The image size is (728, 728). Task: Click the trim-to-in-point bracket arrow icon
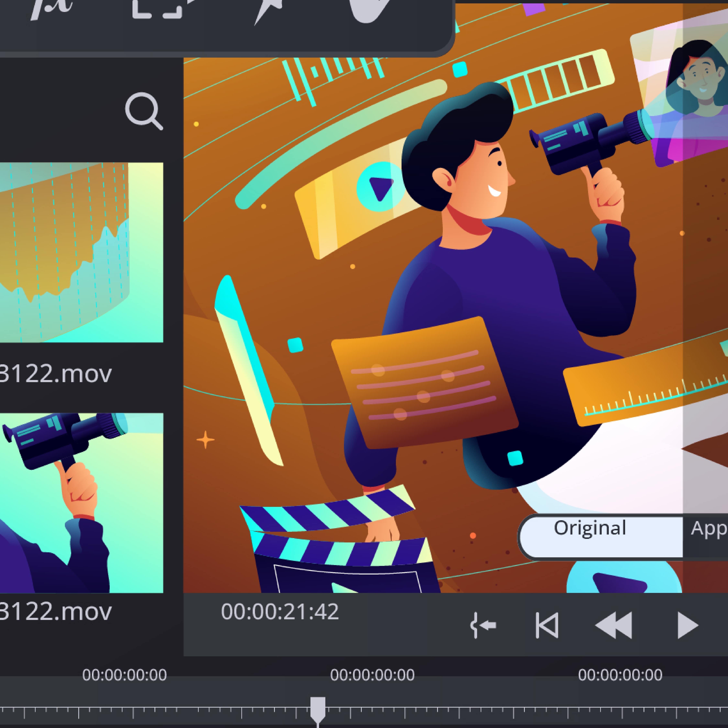[483, 625]
